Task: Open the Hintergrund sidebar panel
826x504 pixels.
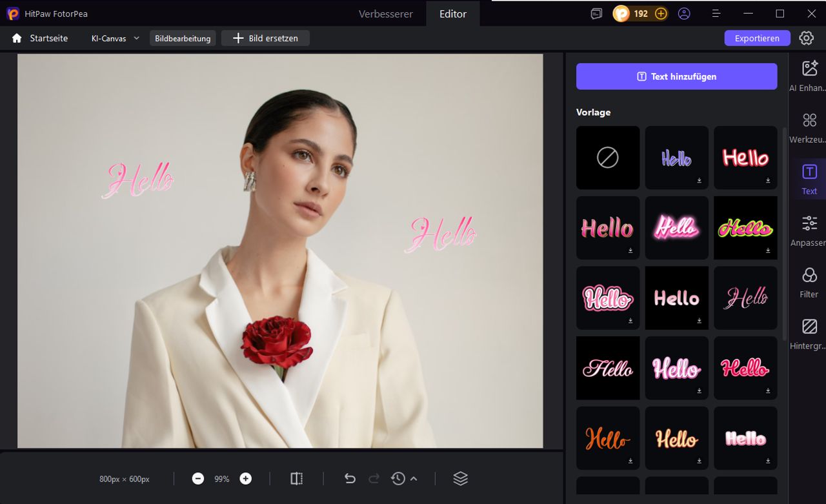Action: pos(809,334)
